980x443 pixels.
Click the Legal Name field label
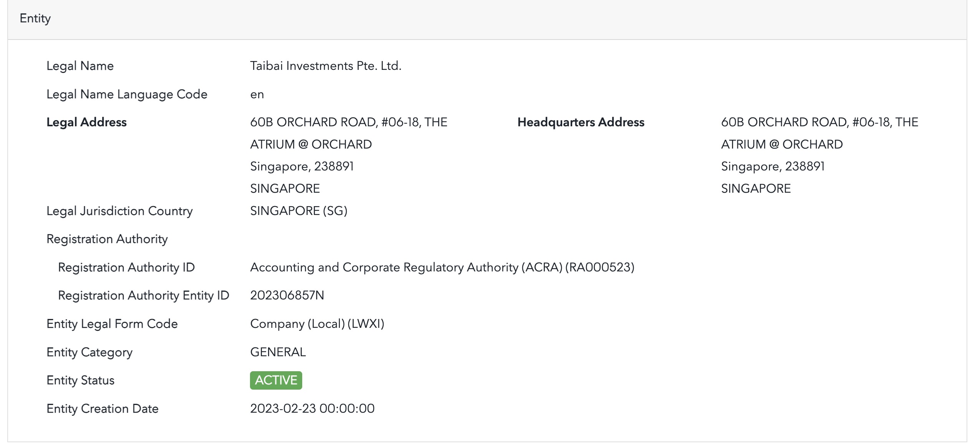click(x=80, y=66)
